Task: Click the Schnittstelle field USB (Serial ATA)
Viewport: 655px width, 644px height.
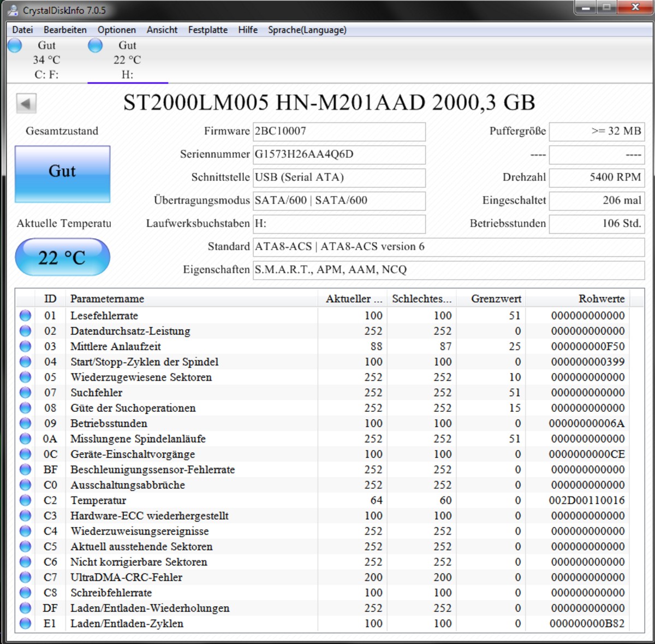Action: 339,178
